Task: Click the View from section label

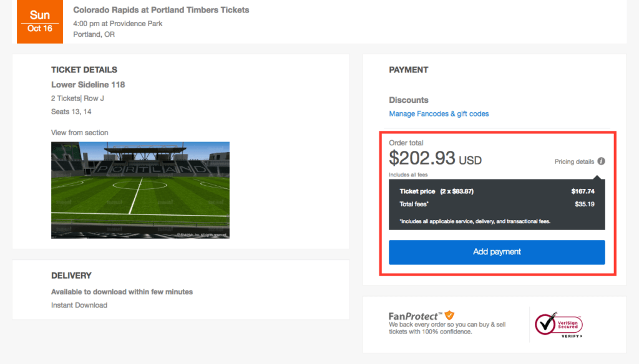Action: [x=79, y=133]
